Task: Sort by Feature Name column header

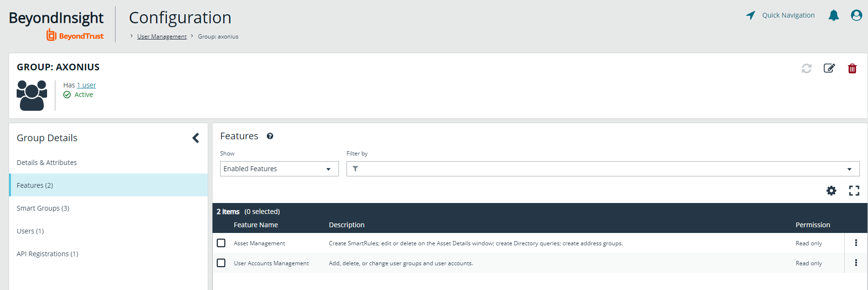Action: point(256,225)
